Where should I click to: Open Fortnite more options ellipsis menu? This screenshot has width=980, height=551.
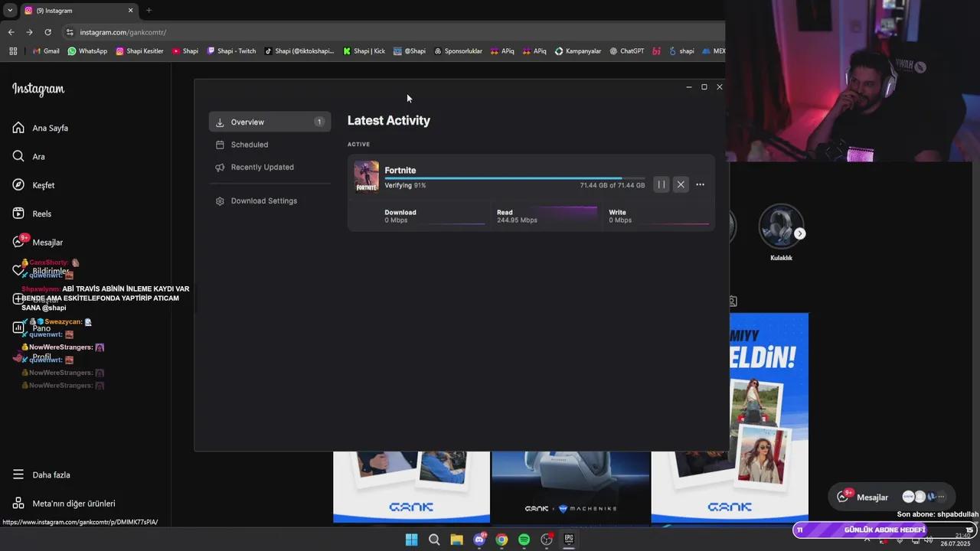(700, 184)
